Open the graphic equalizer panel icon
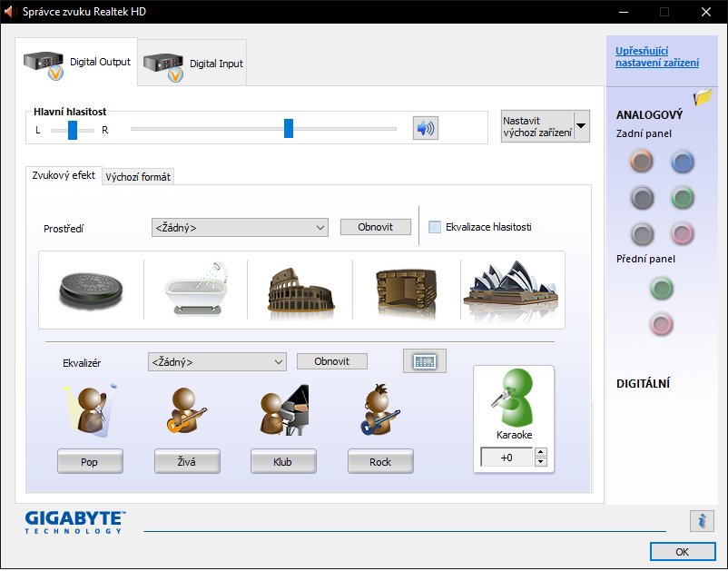Viewport: 728px width, 571px height. click(424, 361)
